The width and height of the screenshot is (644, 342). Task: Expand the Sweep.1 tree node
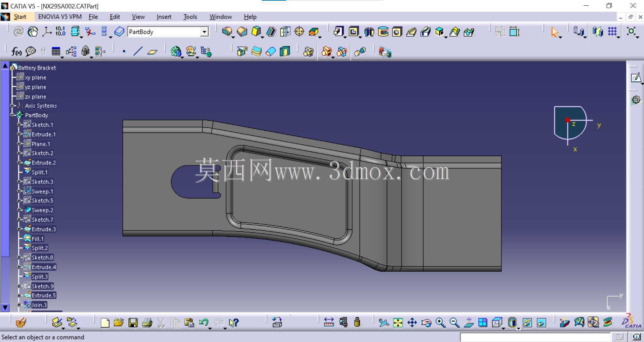click(19, 191)
